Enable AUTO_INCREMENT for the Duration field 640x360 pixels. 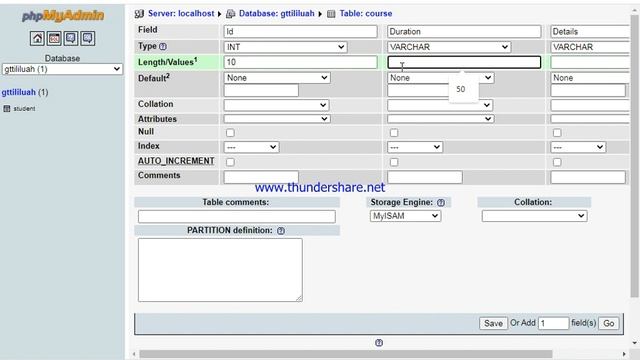(394, 162)
